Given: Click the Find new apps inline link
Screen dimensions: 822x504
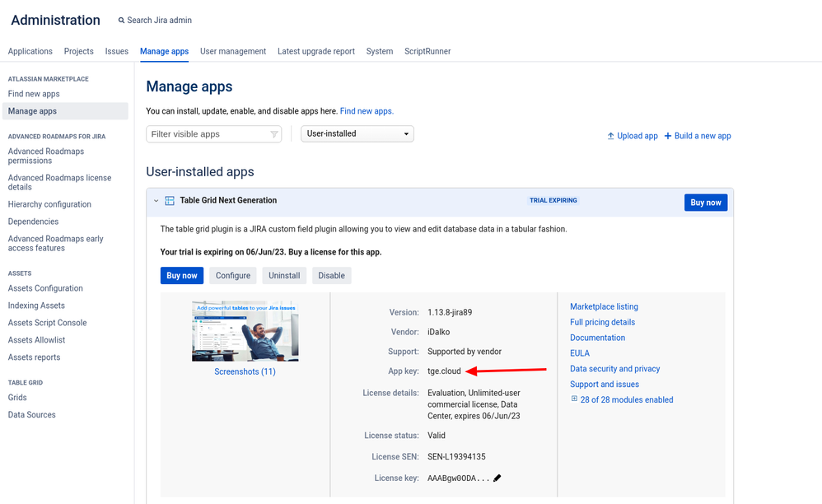Looking at the screenshot, I should point(367,111).
